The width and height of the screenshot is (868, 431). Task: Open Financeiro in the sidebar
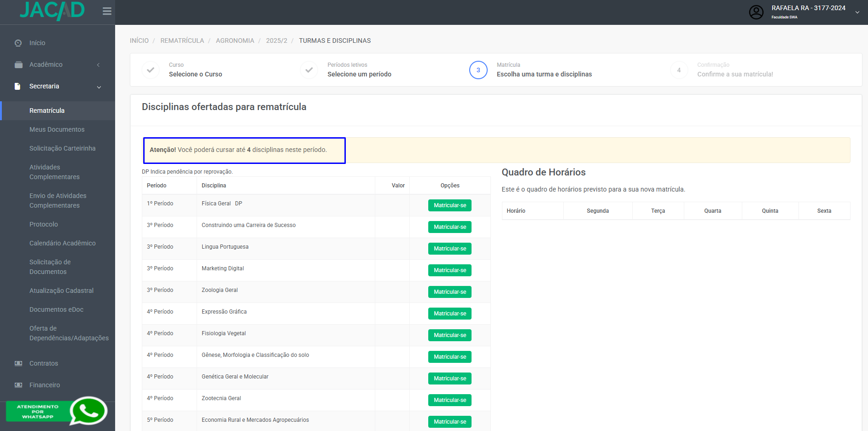tap(45, 385)
